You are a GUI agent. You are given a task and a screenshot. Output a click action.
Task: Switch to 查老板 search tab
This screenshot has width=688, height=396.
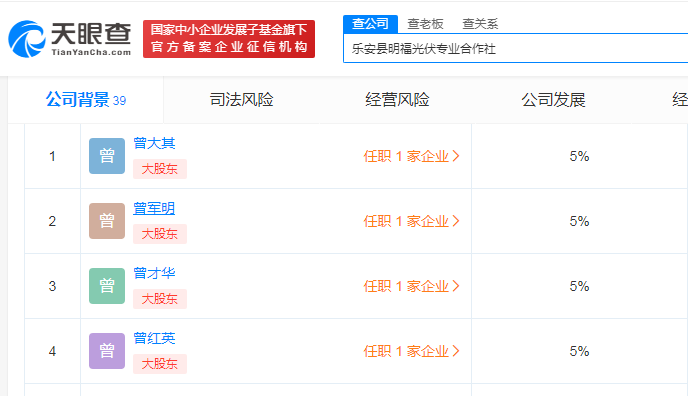coord(425,24)
